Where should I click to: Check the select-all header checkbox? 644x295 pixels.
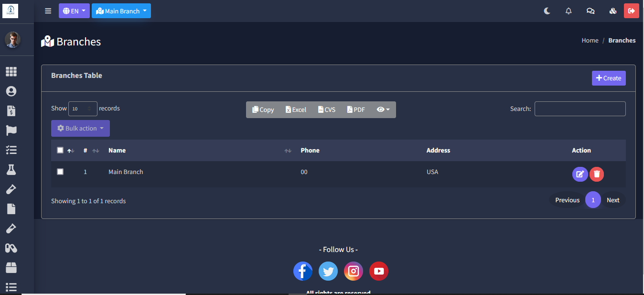pos(60,150)
